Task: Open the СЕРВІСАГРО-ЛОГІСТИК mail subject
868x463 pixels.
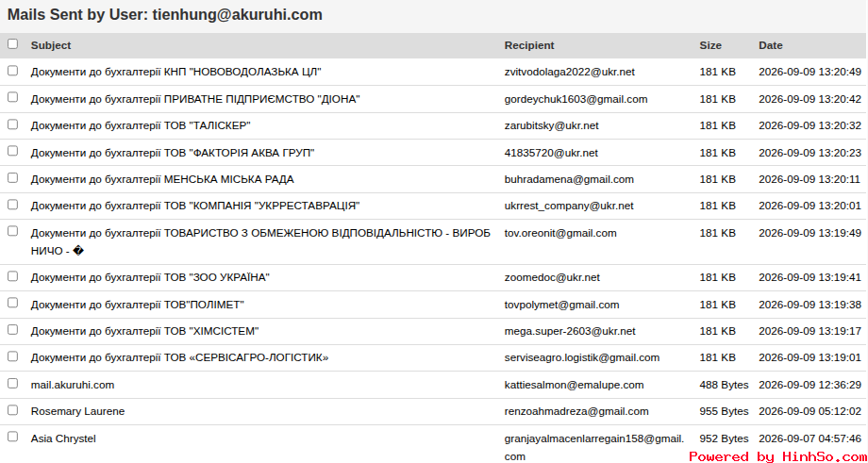Action: pyautogui.click(x=180, y=358)
